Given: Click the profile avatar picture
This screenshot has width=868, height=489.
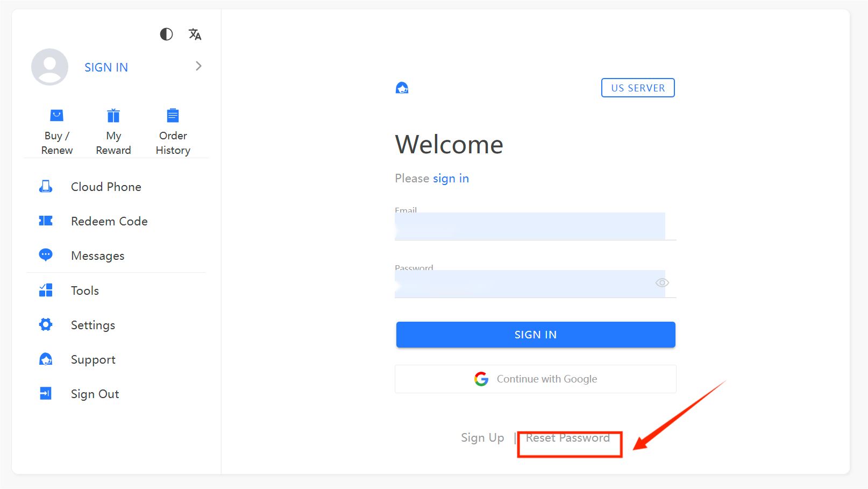Looking at the screenshot, I should [x=50, y=67].
